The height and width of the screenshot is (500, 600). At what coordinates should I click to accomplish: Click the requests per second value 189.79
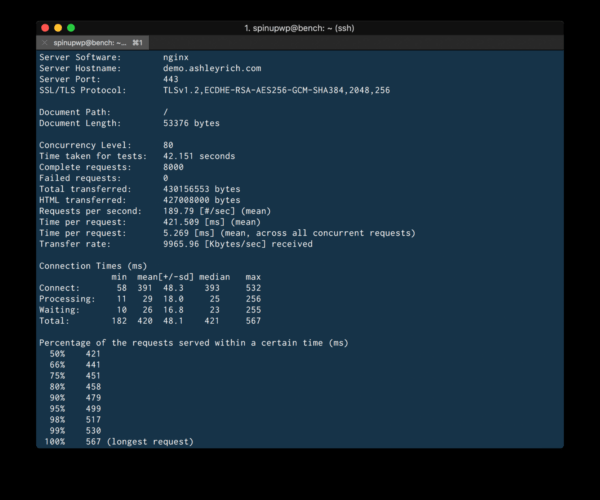point(178,211)
